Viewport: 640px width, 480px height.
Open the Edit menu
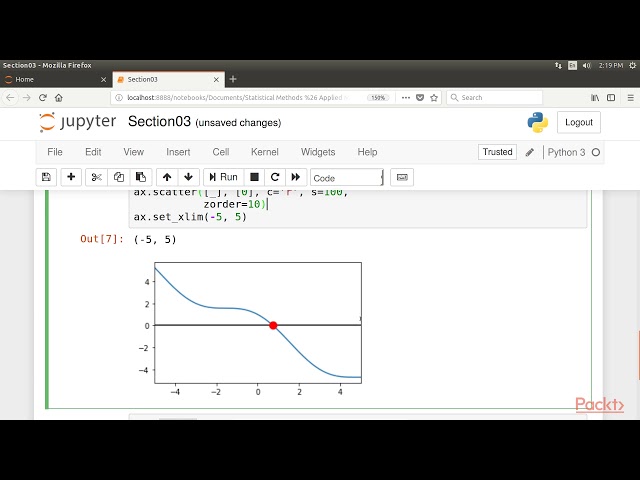pyautogui.click(x=93, y=152)
